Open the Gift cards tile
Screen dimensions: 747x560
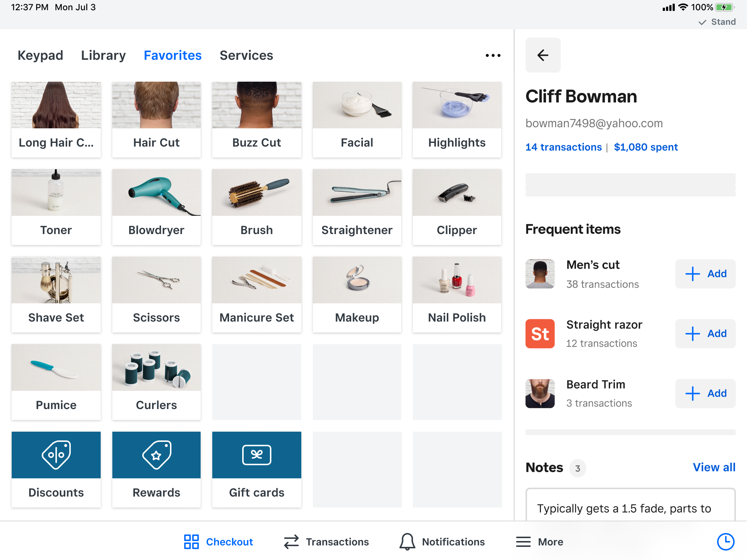[x=257, y=469]
